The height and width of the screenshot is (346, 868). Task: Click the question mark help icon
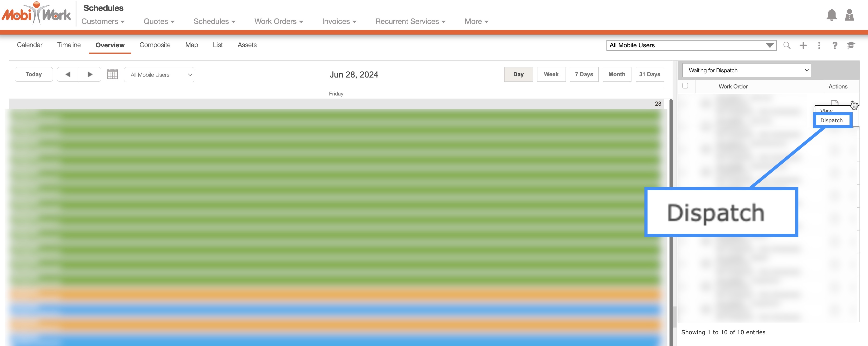click(x=835, y=45)
